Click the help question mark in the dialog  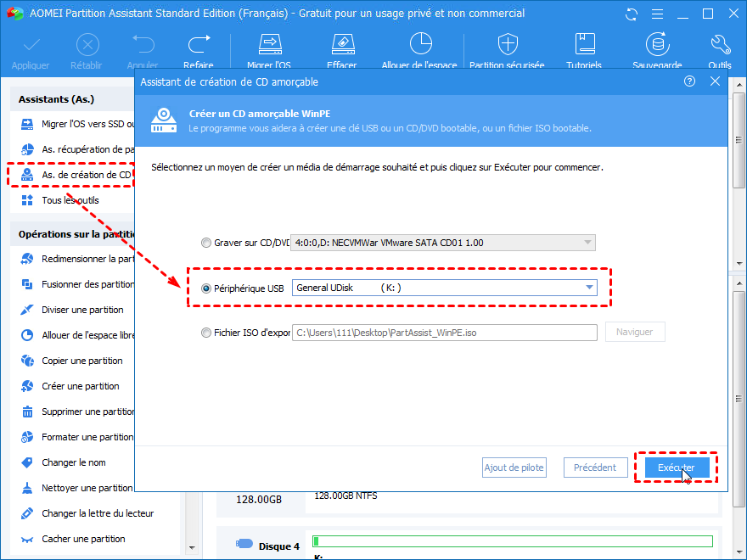click(x=689, y=81)
